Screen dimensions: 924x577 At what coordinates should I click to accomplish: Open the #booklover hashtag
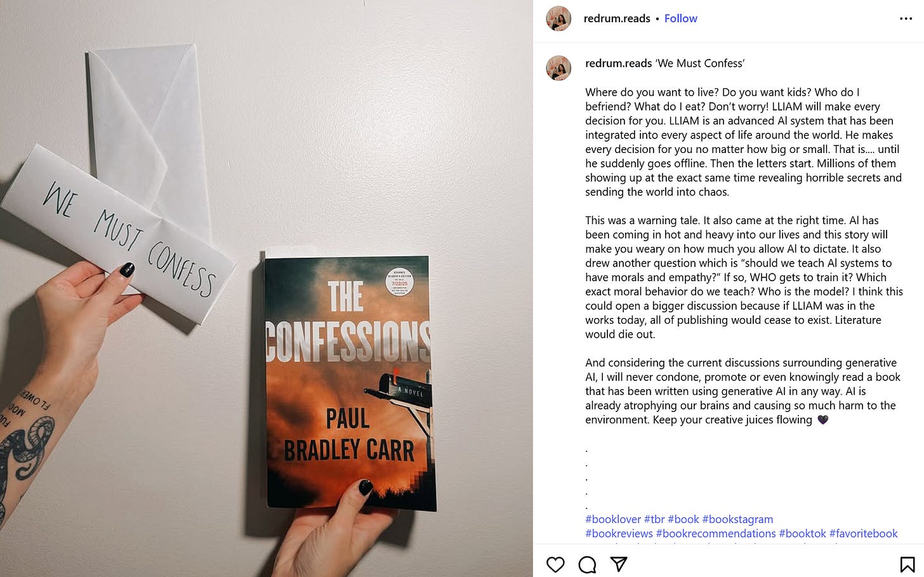pyautogui.click(x=613, y=519)
